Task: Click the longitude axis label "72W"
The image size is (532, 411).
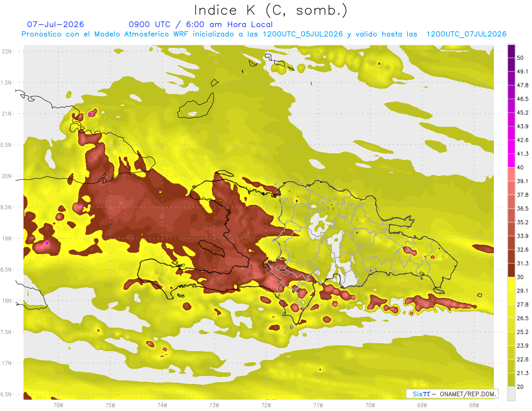Action: point(266,405)
